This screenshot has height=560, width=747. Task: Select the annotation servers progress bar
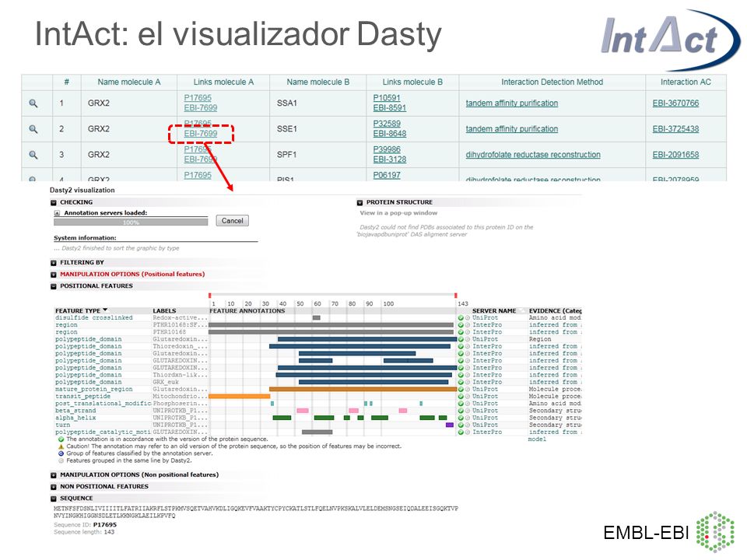click(x=131, y=222)
